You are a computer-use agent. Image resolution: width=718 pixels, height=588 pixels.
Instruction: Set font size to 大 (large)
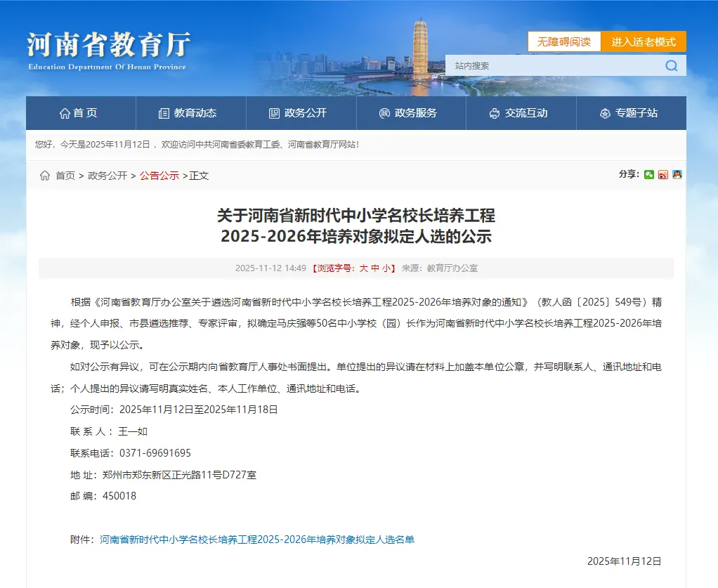[x=363, y=268]
